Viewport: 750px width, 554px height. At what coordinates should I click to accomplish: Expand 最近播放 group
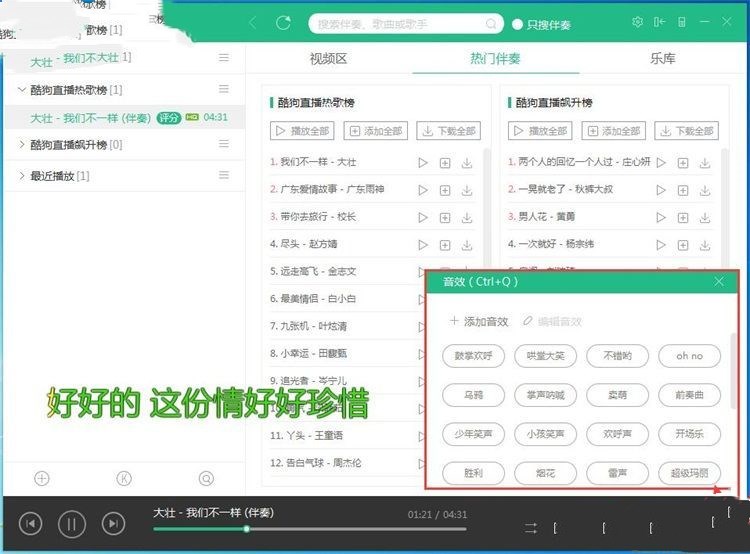pyautogui.click(x=22, y=176)
